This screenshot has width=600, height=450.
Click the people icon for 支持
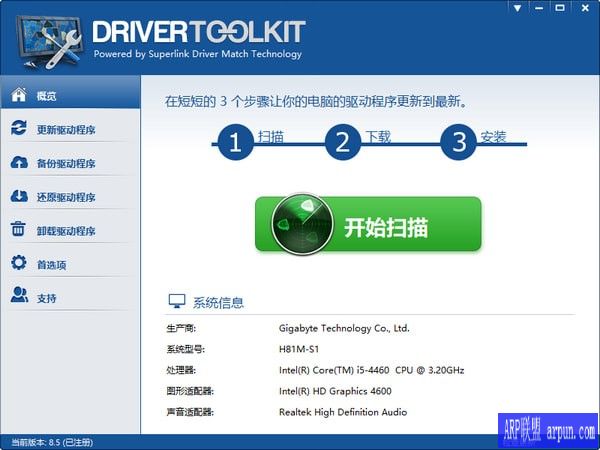pos(19,295)
